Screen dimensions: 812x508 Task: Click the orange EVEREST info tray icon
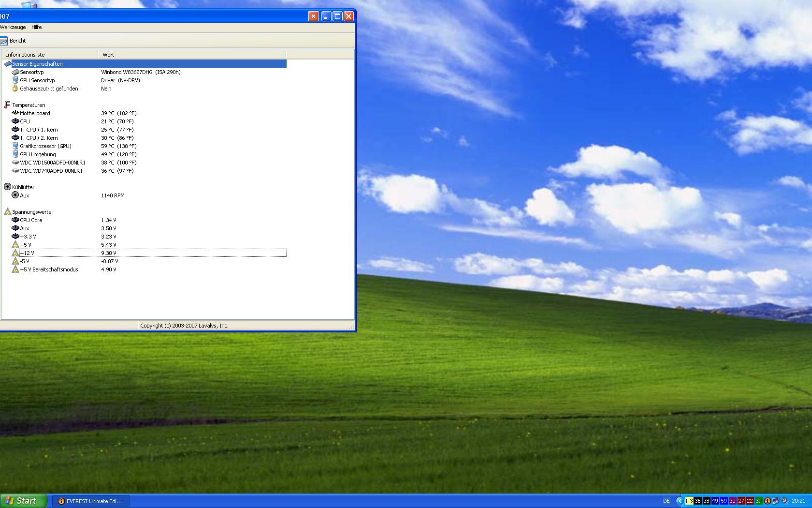(767, 501)
